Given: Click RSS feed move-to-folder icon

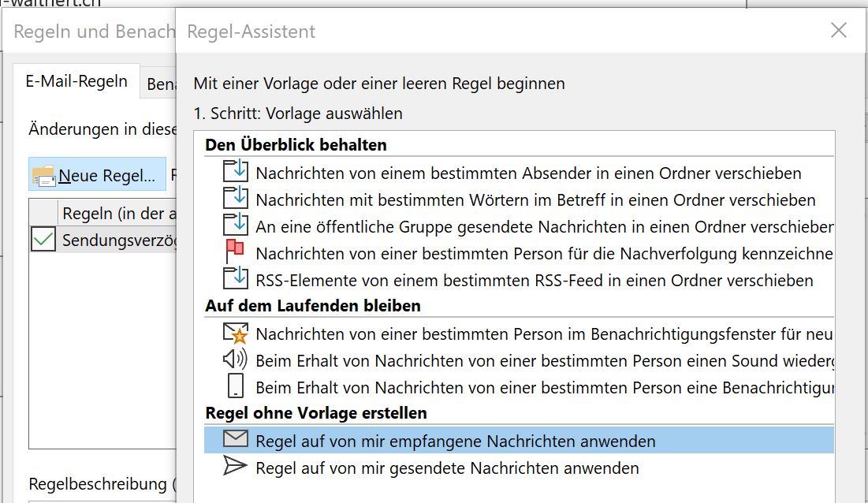Looking at the screenshot, I should (235, 278).
